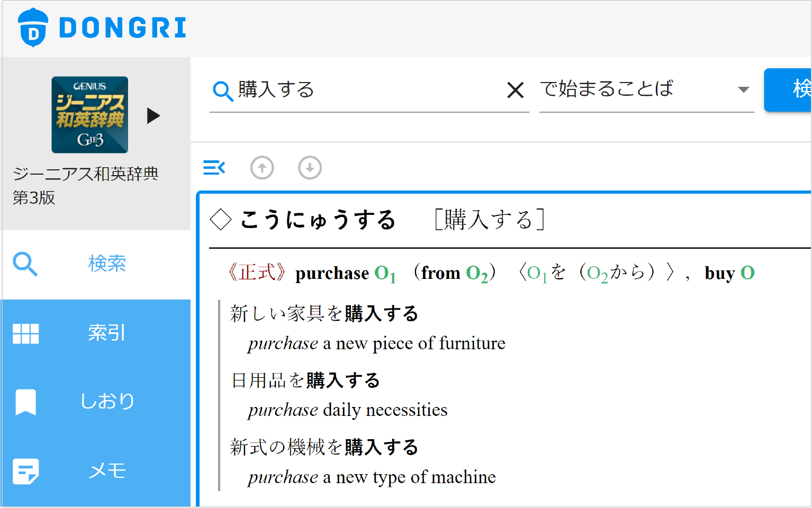812x508 pixels.
Task: Open the Genius dictionary cover thumbnail
Action: [89, 115]
